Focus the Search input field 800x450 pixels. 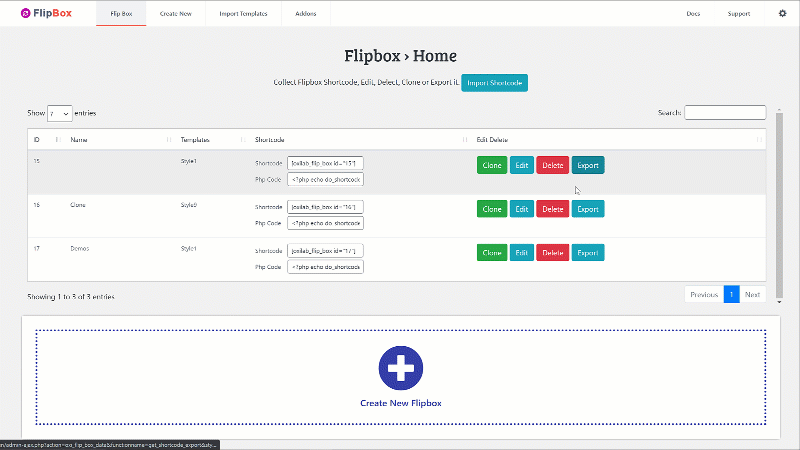coord(725,112)
